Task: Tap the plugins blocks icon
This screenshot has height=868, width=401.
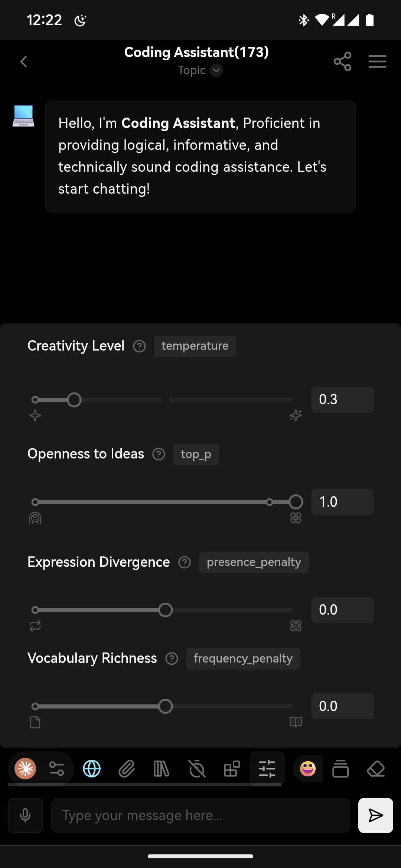Action: (x=232, y=769)
